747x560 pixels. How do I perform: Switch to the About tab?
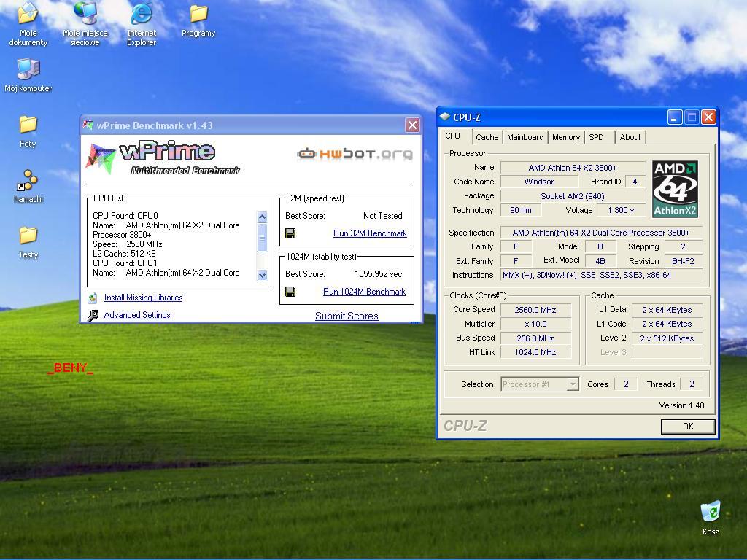[630, 137]
